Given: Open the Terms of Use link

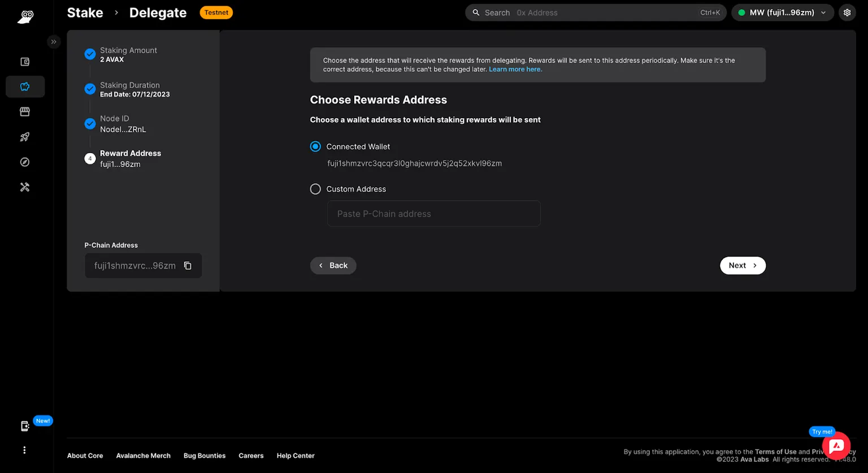Looking at the screenshot, I should 775,452.
